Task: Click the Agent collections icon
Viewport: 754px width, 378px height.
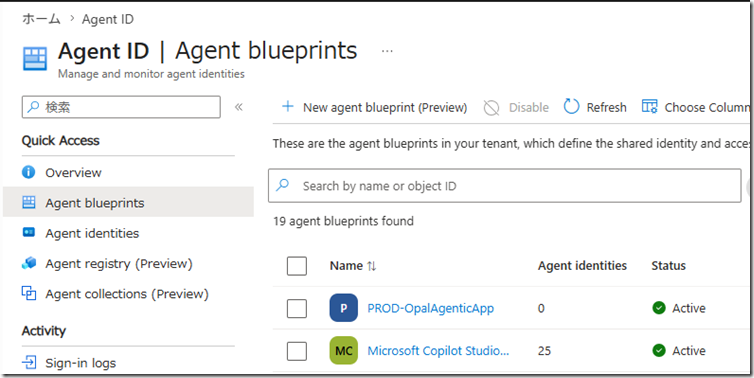Action: [29, 293]
